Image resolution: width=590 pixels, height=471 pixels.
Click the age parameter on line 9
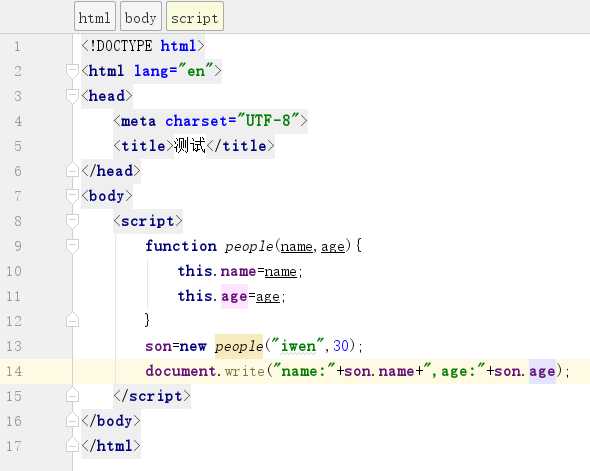tap(333, 247)
